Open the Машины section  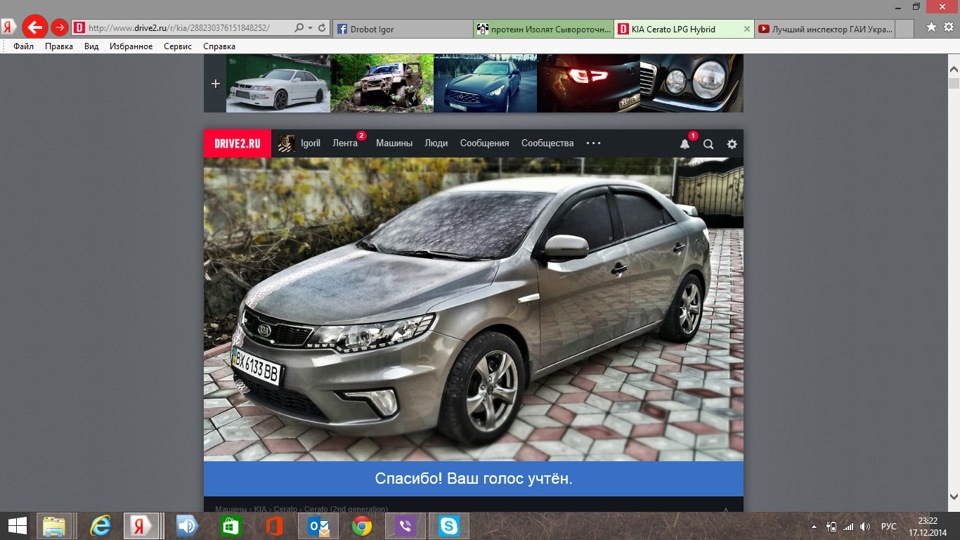pyautogui.click(x=394, y=143)
